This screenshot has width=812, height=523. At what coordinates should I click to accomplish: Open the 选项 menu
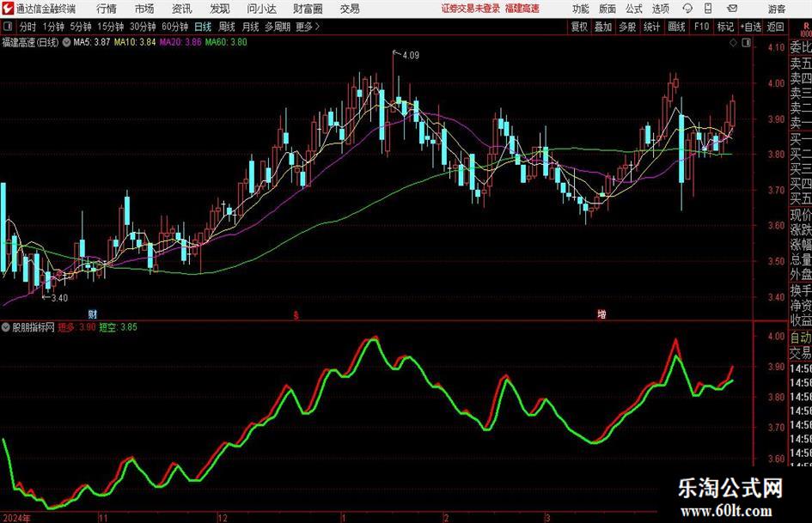(660, 9)
